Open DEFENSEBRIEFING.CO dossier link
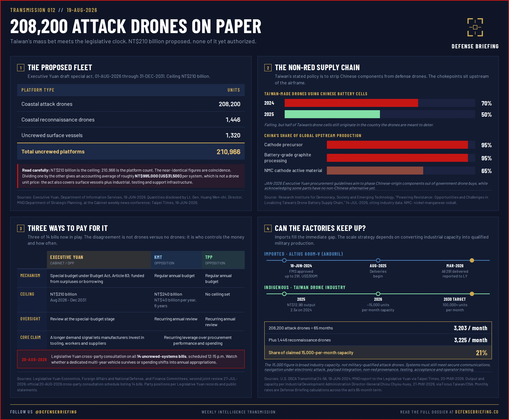The image size is (509, 420). (477, 412)
